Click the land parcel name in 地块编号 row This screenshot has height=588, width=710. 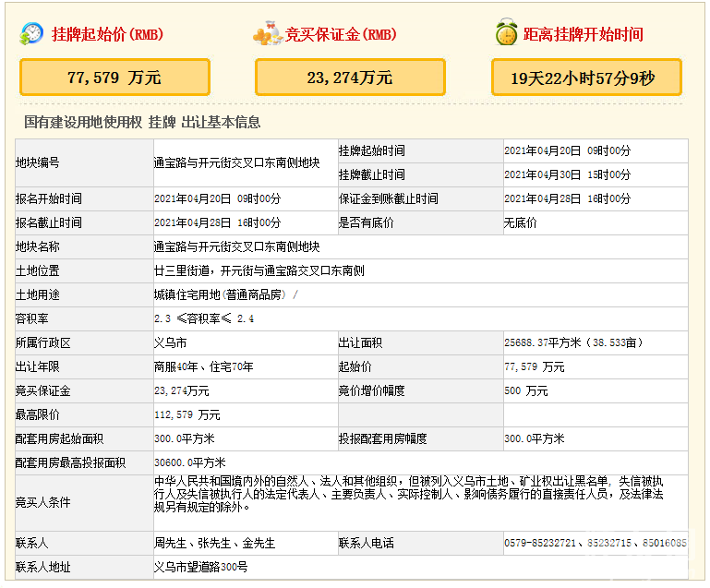pyautogui.click(x=236, y=162)
